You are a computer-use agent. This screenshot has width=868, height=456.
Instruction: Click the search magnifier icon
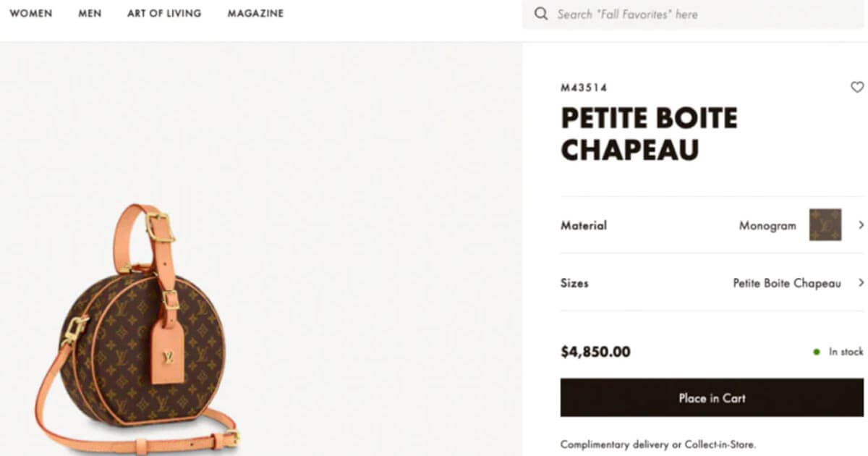(x=541, y=14)
